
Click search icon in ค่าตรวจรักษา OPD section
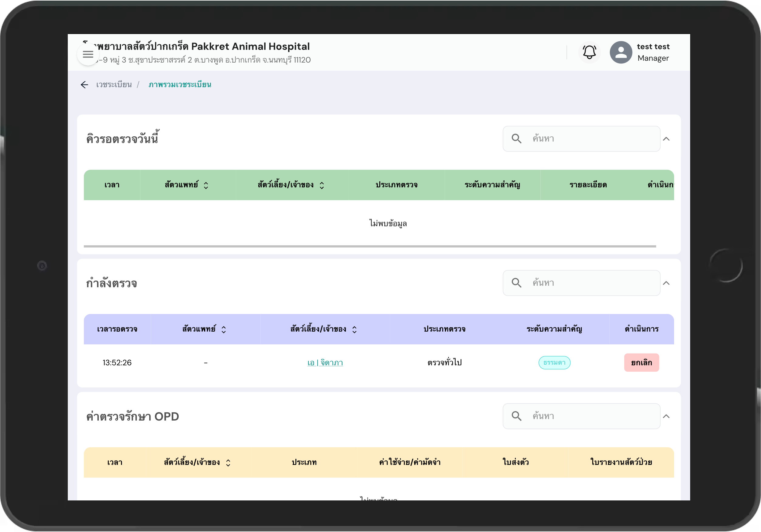[516, 416]
